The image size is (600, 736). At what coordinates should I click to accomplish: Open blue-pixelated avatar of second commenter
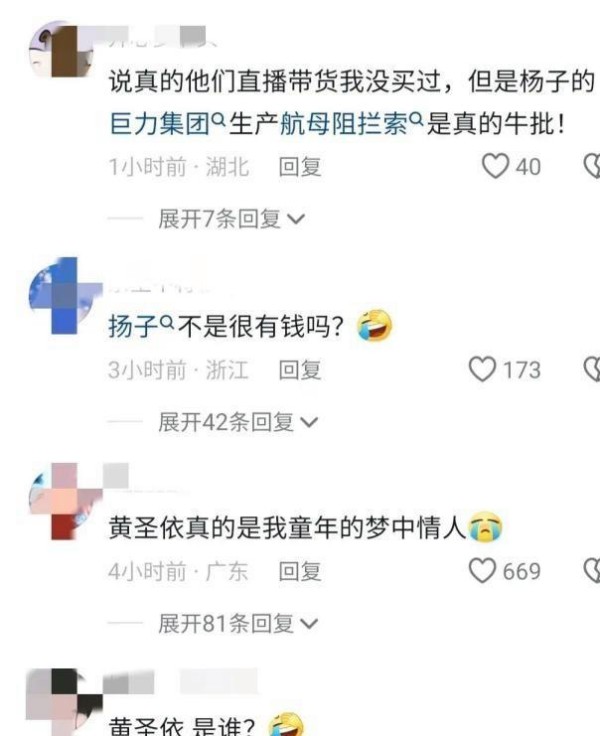[65, 296]
